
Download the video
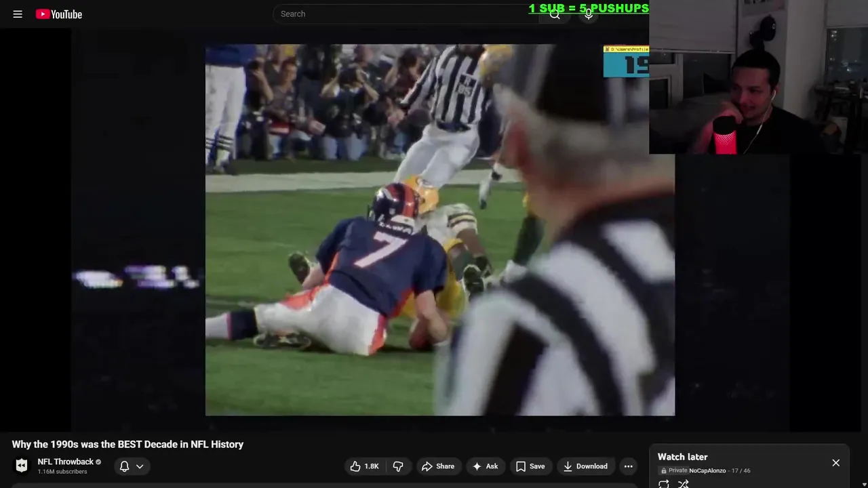586,466
